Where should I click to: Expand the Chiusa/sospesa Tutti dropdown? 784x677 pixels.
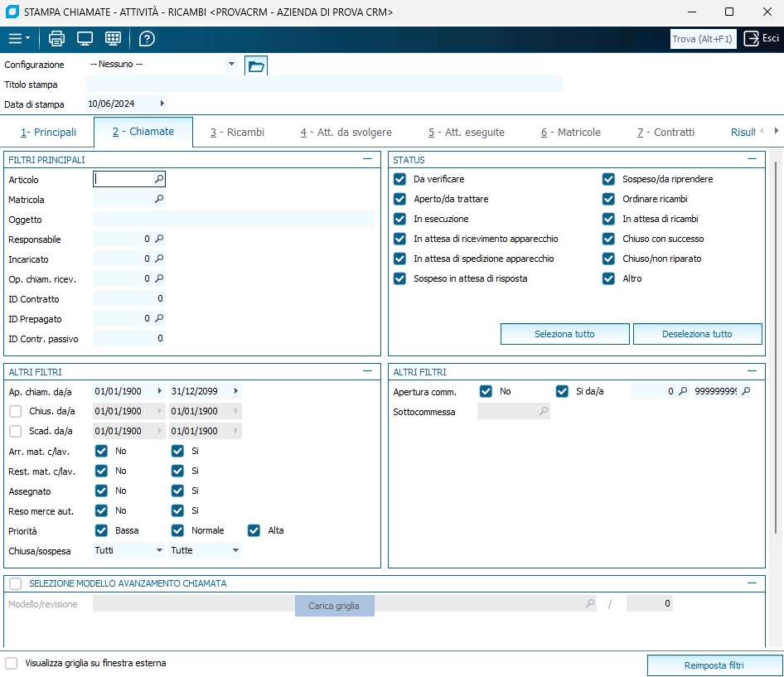[159, 550]
